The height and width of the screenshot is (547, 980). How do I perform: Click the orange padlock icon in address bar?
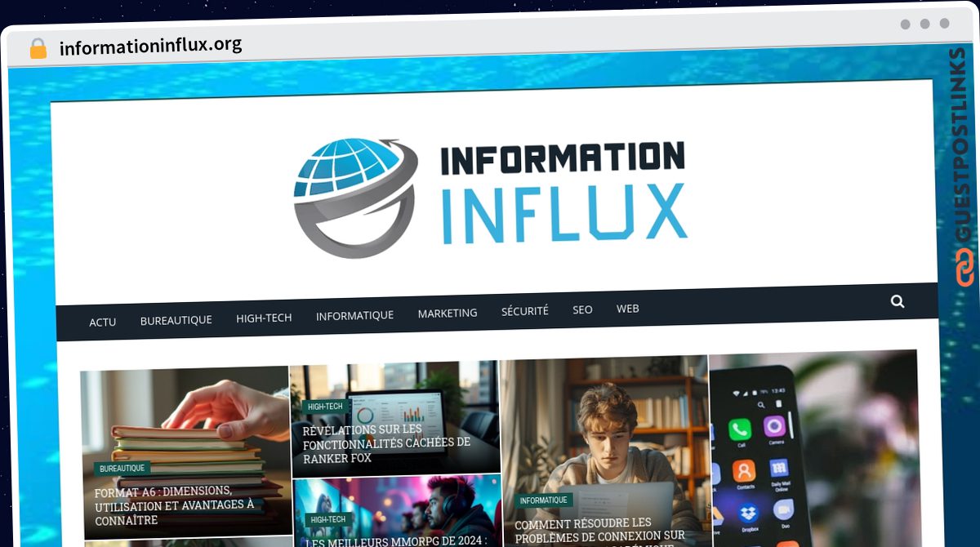pos(38,48)
